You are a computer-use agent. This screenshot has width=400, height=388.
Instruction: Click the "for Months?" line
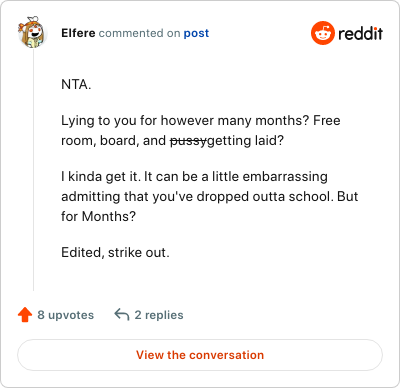pos(99,216)
